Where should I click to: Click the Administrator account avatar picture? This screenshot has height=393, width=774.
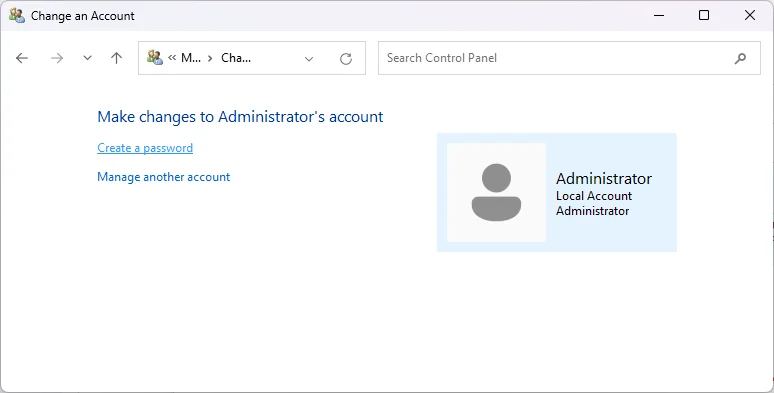click(497, 193)
